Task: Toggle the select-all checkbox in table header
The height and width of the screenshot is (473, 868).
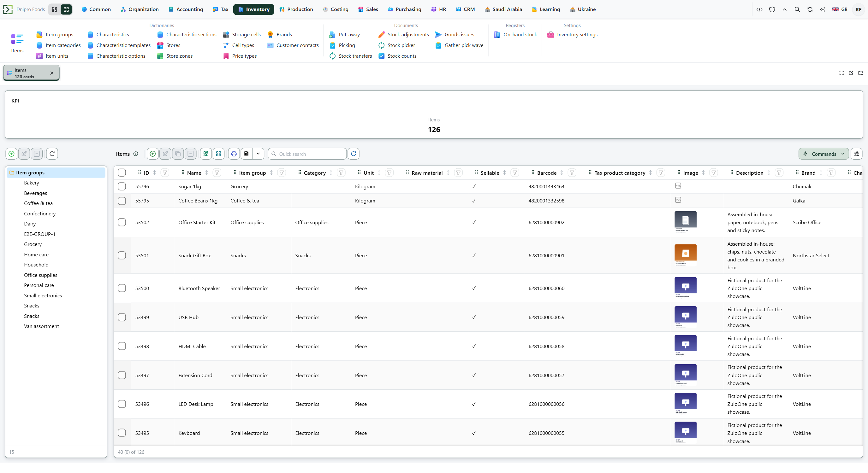Action: pyautogui.click(x=122, y=173)
